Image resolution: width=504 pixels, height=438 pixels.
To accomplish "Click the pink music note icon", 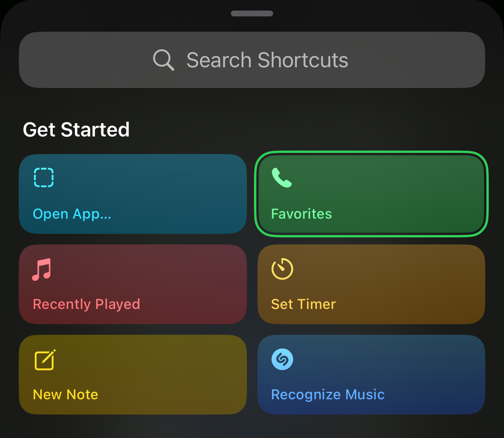I will click(42, 269).
